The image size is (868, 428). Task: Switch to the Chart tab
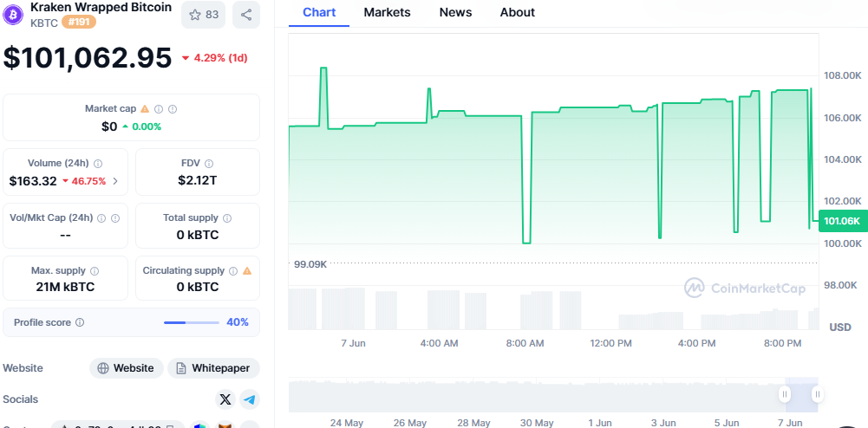pos(319,12)
